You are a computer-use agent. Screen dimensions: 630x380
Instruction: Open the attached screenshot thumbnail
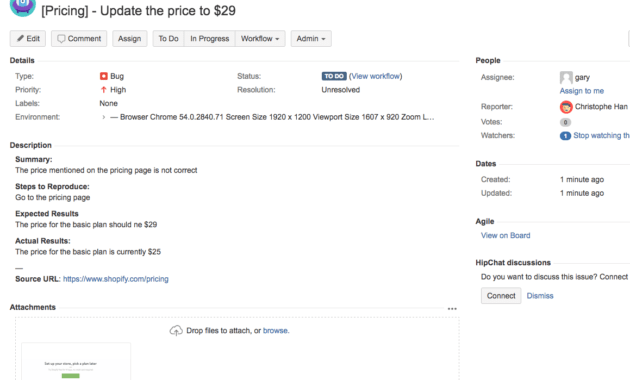tap(76, 361)
